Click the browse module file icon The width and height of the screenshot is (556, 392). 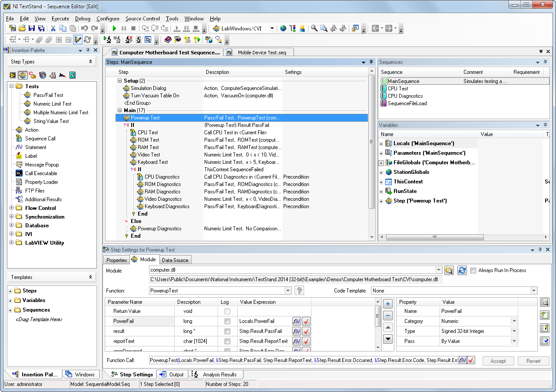coord(449,270)
